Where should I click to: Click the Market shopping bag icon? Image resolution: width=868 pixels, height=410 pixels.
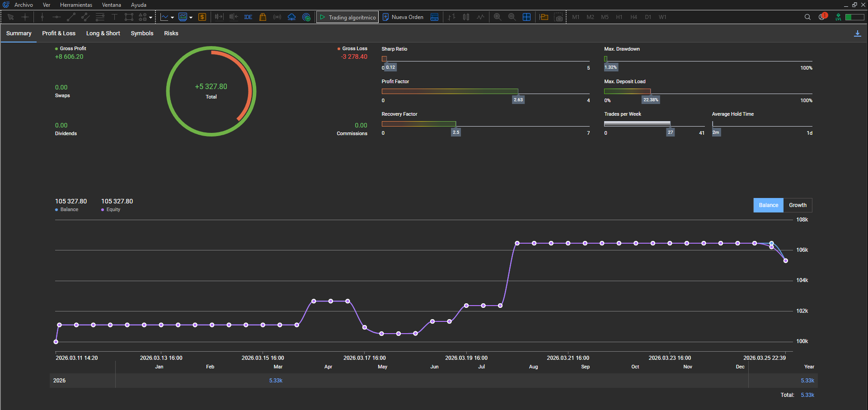pos(263,17)
